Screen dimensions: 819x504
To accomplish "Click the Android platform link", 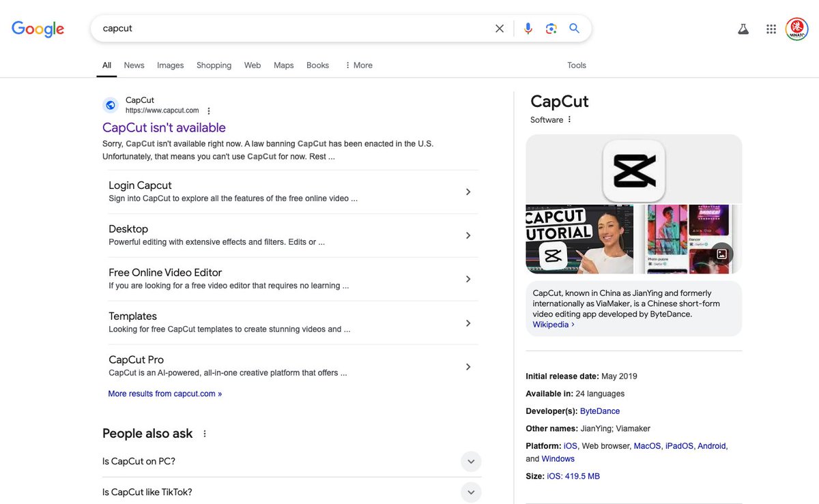I will pyautogui.click(x=713, y=446).
